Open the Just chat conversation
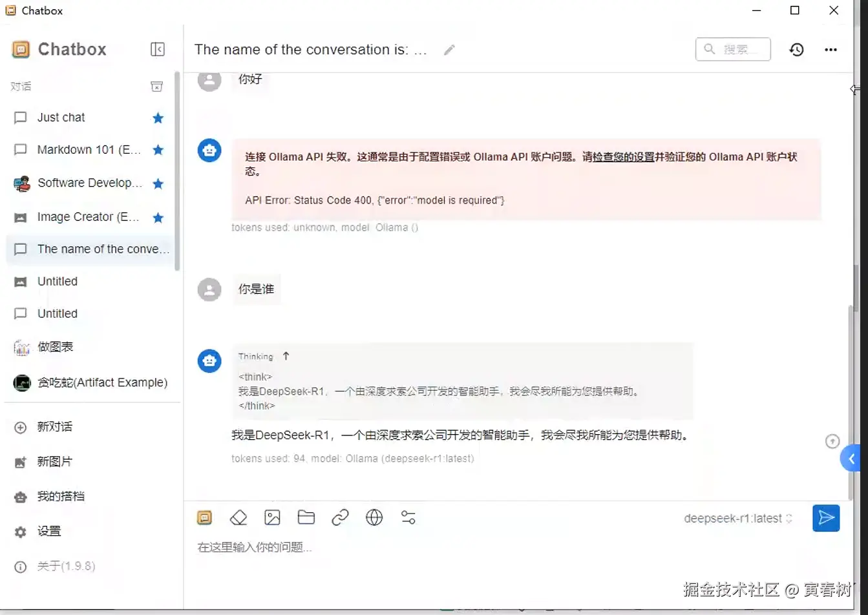The image size is (868, 615). 90,118
